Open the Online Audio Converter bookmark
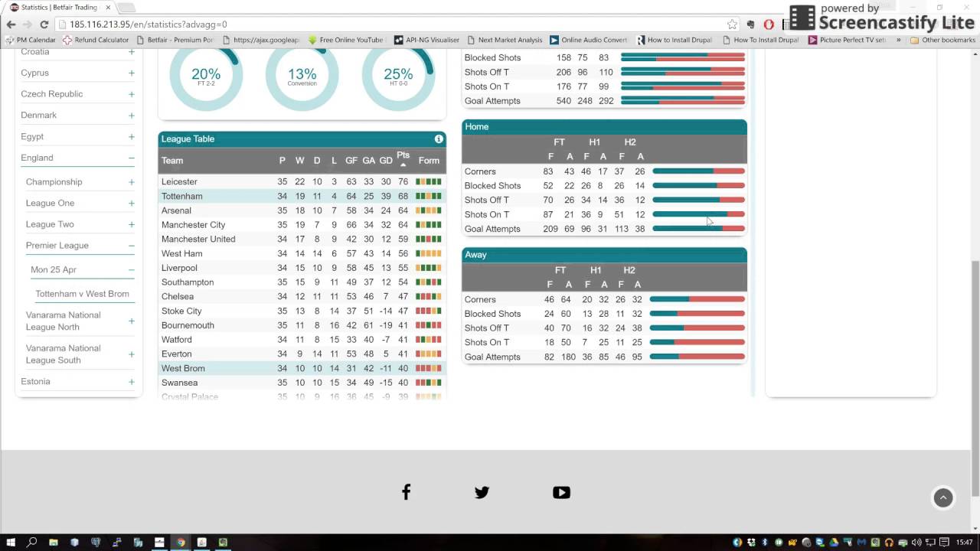Viewport: 980px width, 551px height. tap(588, 40)
